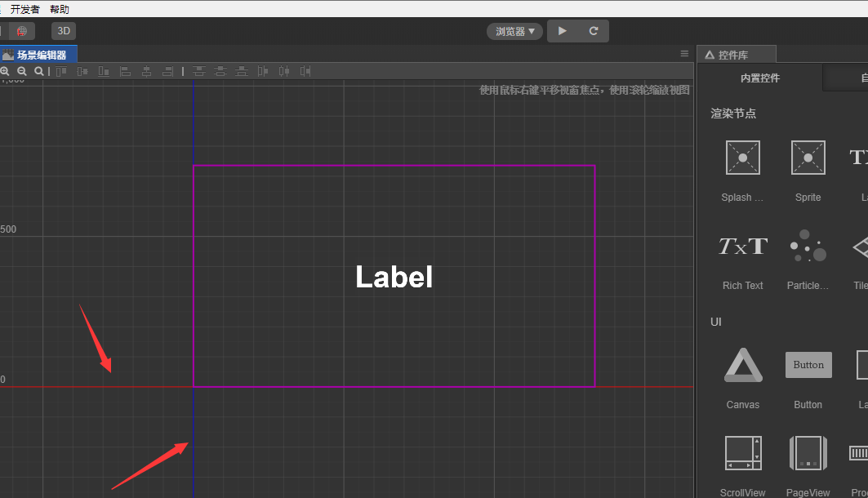Align selected nodes to bottom edge
The width and height of the screenshot is (868, 498).
coord(104,71)
